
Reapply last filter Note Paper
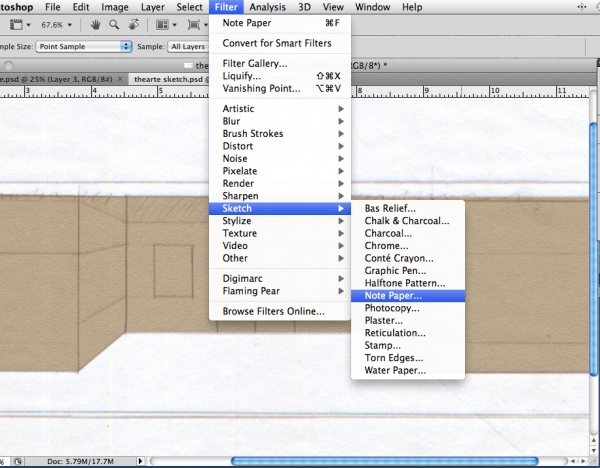point(280,23)
